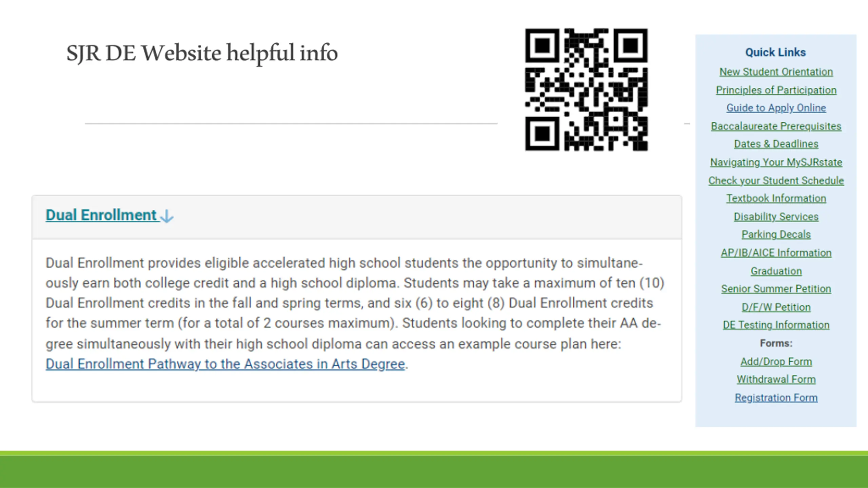Open Navigating Your MySJRstate link

pyautogui.click(x=776, y=162)
